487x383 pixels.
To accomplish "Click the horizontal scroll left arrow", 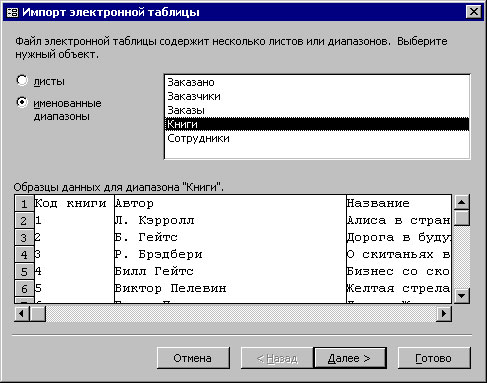I will pos(22,314).
